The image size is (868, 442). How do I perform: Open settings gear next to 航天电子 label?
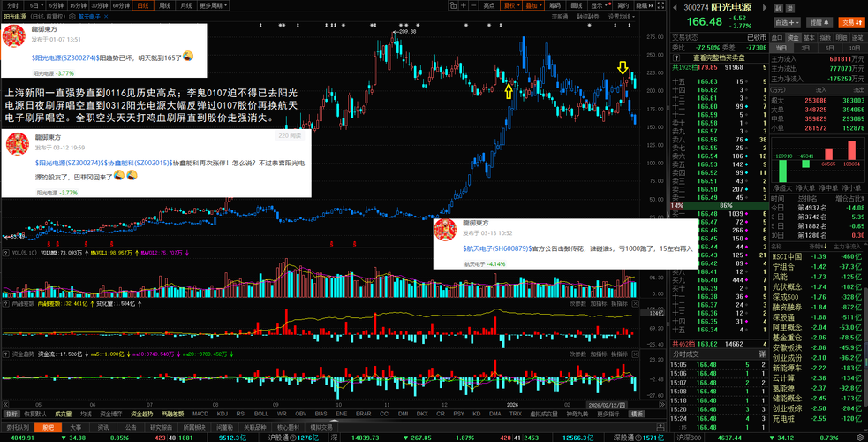click(72, 17)
